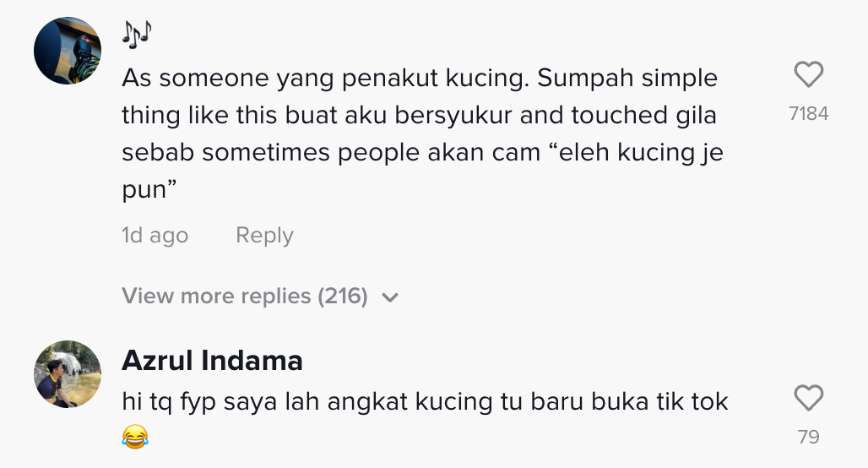Click Azrul's comment text "hi tq fyp"
868x468 pixels.
(171, 401)
